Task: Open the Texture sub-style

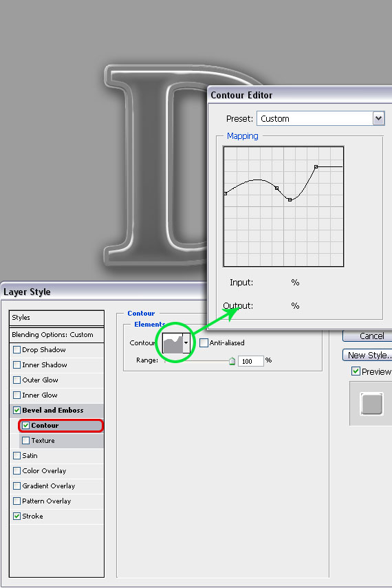Action: (43, 441)
